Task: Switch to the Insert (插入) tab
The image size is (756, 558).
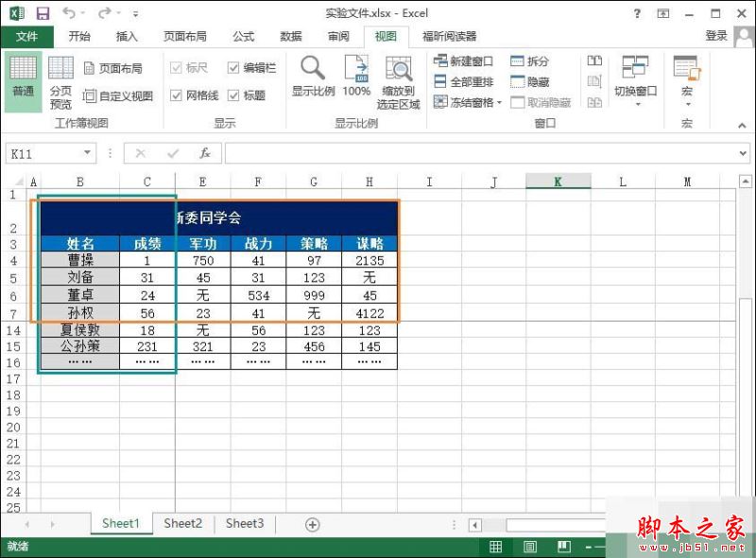Action: tap(127, 36)
